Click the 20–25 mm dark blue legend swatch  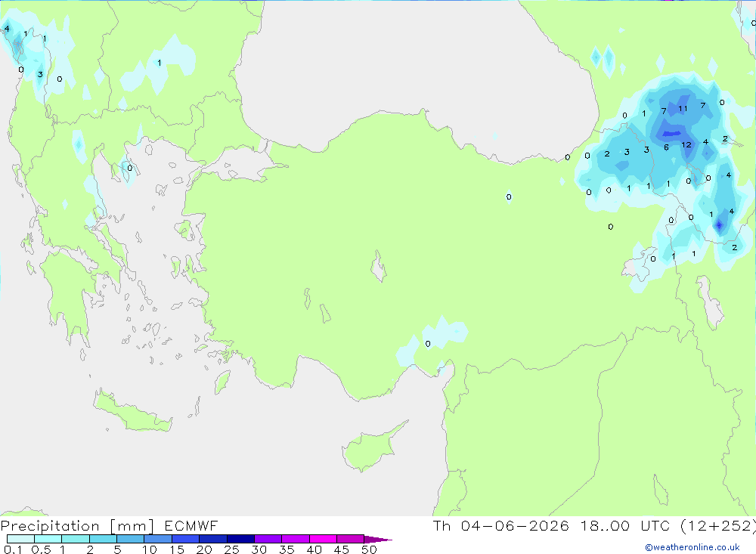(213, 539)
